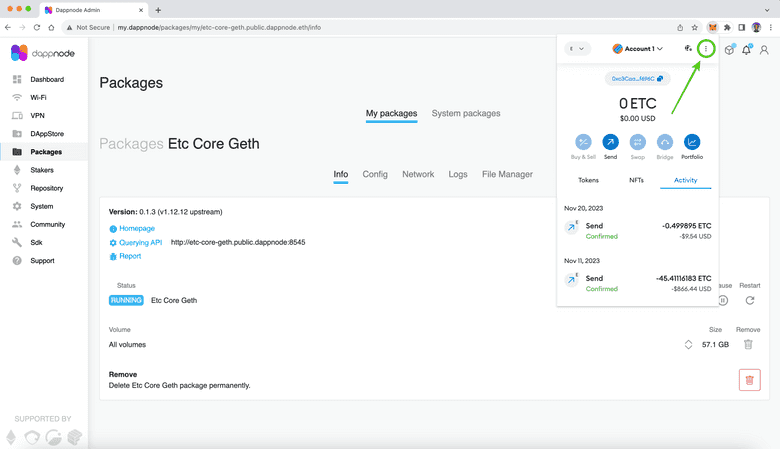Expand the All volumes size chevron
This screenshot has height=449, width=780.
click(688, 345)
